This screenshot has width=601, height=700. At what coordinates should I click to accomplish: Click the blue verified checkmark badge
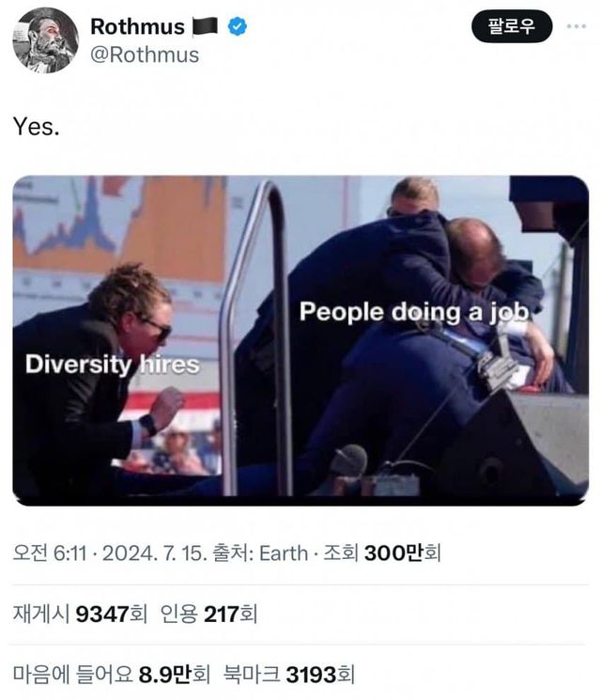pyautogui.click(x=238, y=26)
